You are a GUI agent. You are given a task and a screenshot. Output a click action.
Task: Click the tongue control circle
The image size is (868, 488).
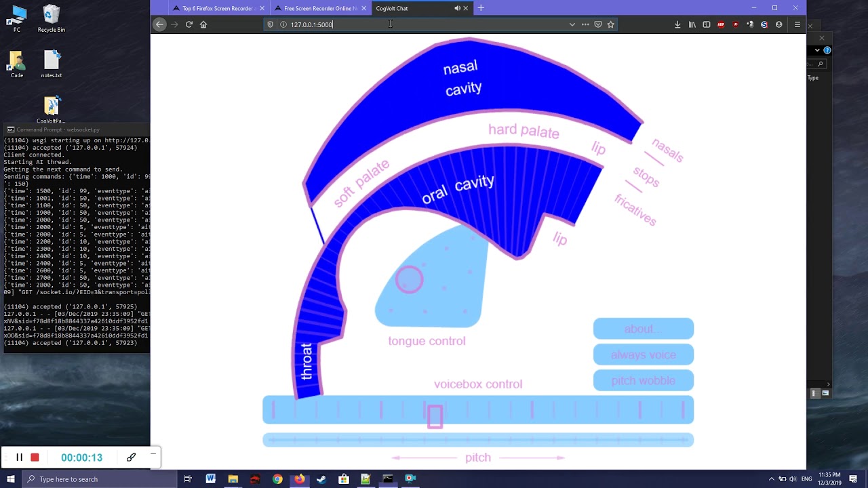(x=409, y=279)
